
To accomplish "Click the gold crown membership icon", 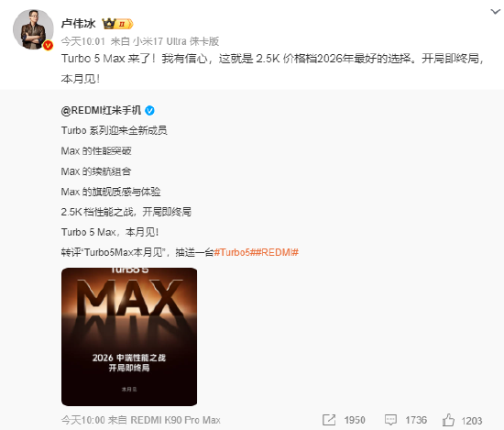I will 109,24.
